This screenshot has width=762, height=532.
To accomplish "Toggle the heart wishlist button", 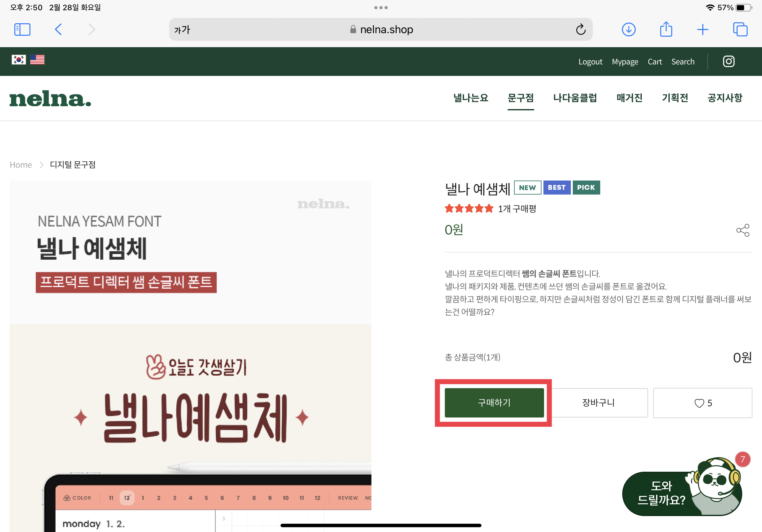I will pyautogui.click(x=702, y=403).
